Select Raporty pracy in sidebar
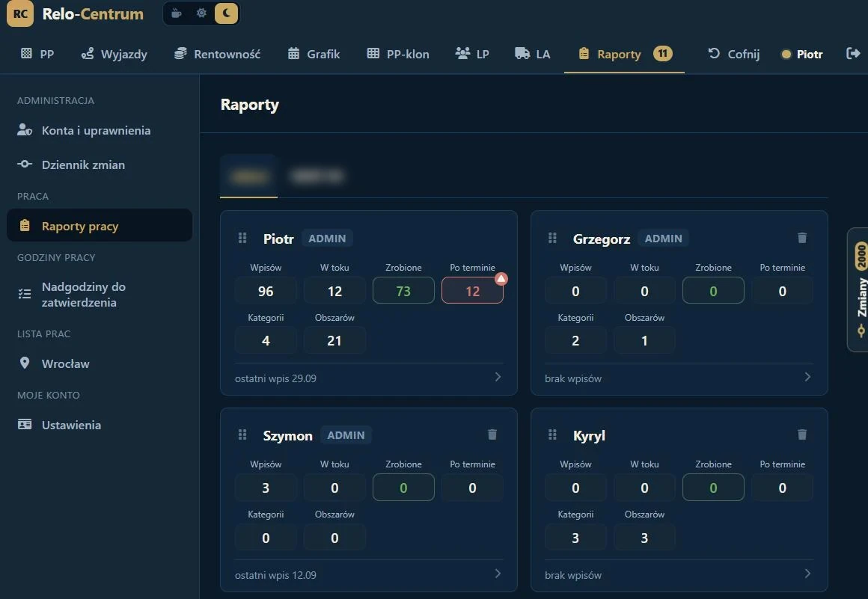 (x=100, y=226)
